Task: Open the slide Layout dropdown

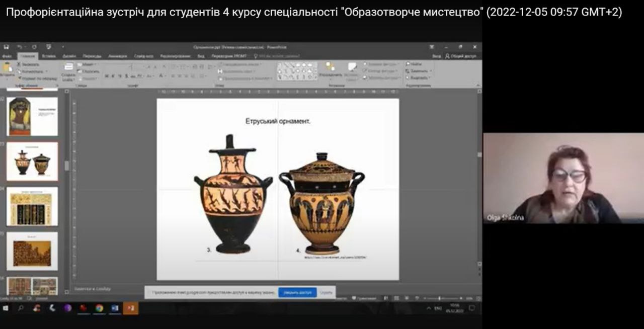Action: [88, 64]
